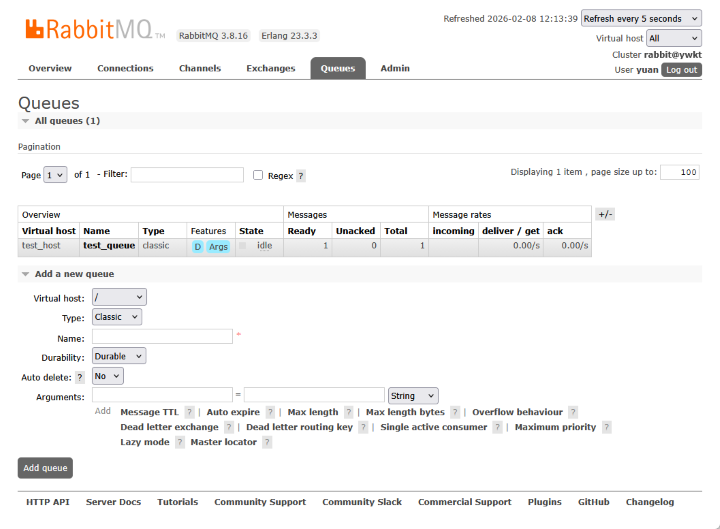Click the Max length bytes argument shortcut
Viewport: 720px width, 529px height.
[x=405, y=412]
